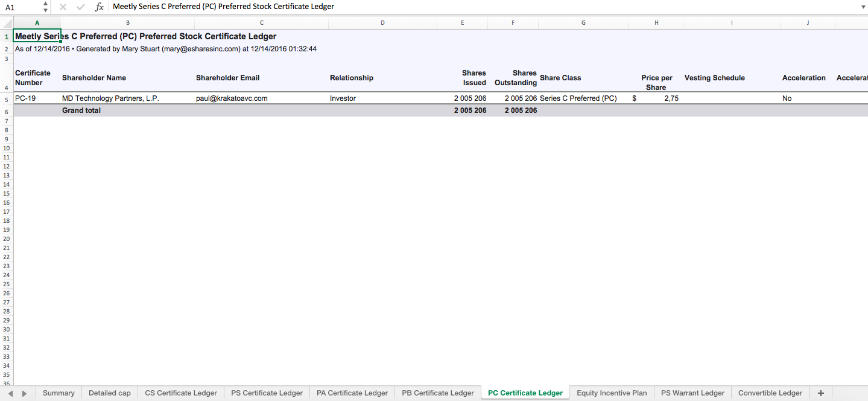Switch to the Summary sheet tab
Viewport: 868px width, 401px height.
tap(59, 393)
